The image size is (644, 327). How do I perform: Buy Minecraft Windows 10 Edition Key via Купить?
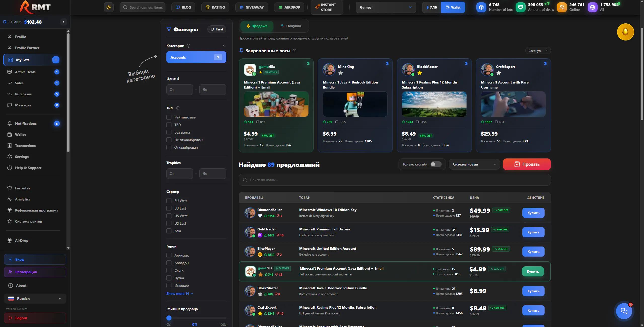coord(533,213)
